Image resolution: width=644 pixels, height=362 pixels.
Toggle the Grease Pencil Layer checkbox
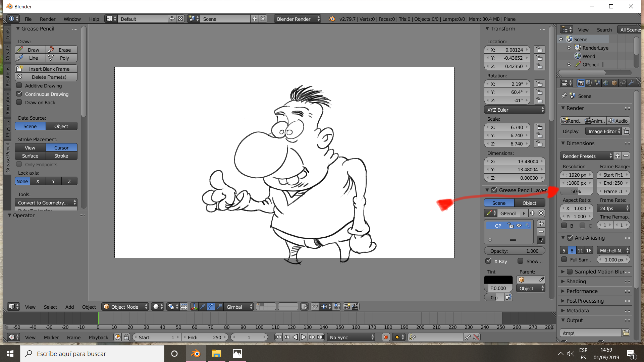tap(494, 190)
